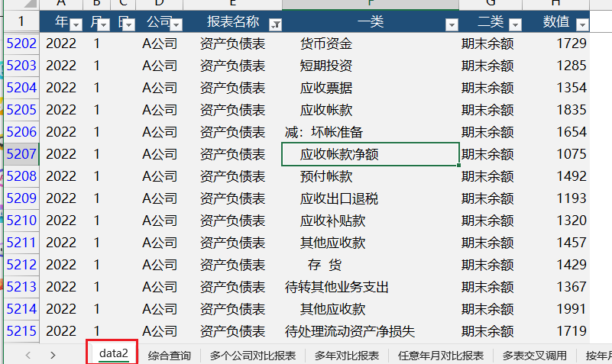
Task: Open the 月 column filter dropdown
Action: pyautogui.click(x=103, y=25)
